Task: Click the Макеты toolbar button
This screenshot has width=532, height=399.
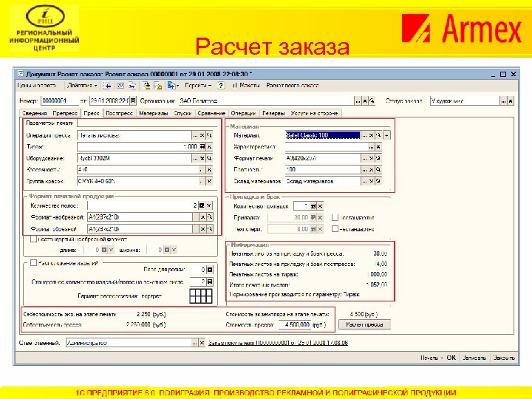Action: tap(247, 86)
